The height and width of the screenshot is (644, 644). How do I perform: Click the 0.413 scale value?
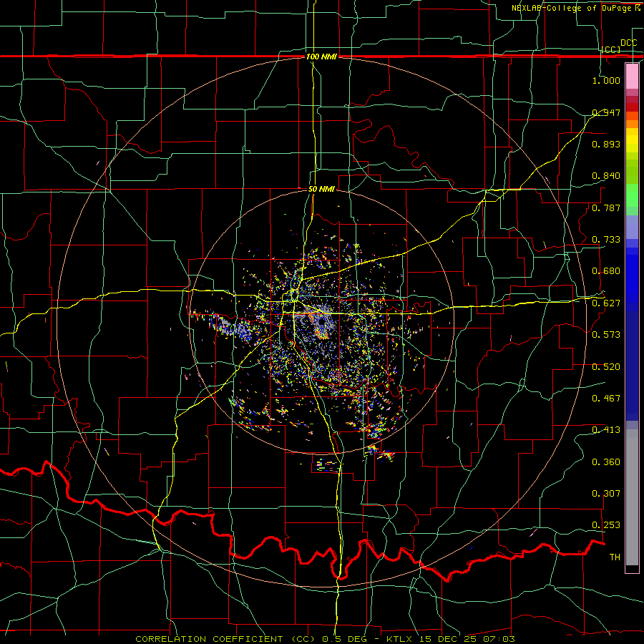coord(606,430)
